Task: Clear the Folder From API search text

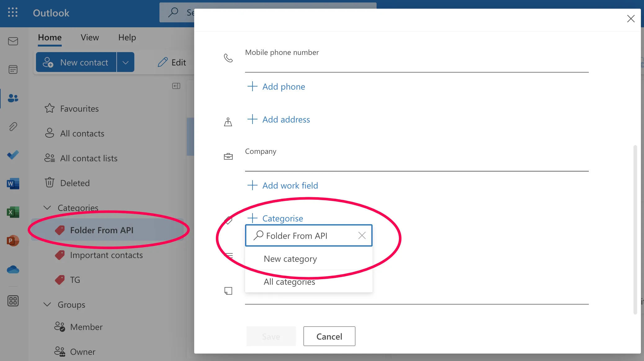Action: pos(362,236)
